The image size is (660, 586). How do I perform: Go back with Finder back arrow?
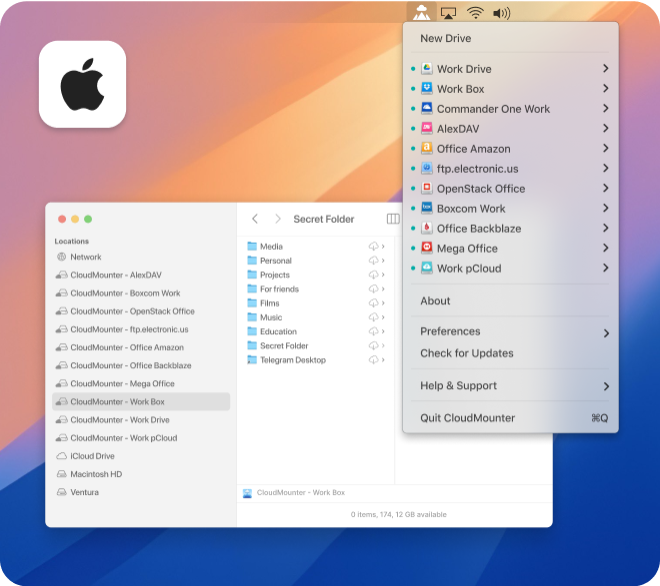(x=255, y=219)
